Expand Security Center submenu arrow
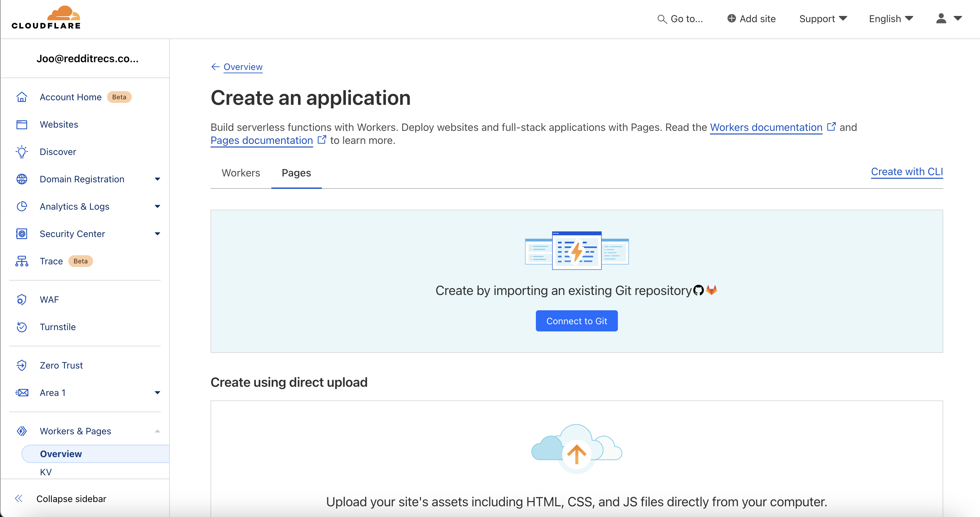Screen dimensions: 980x517 tap(157, 234)
